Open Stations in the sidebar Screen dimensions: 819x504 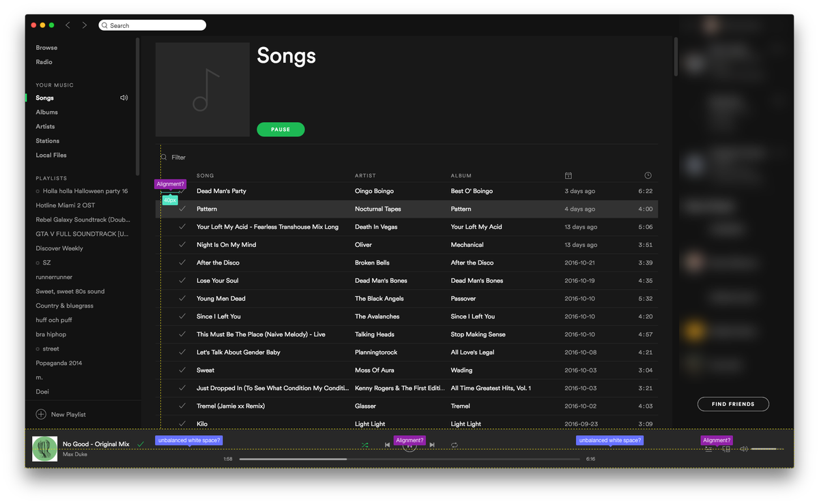point(47,140)
